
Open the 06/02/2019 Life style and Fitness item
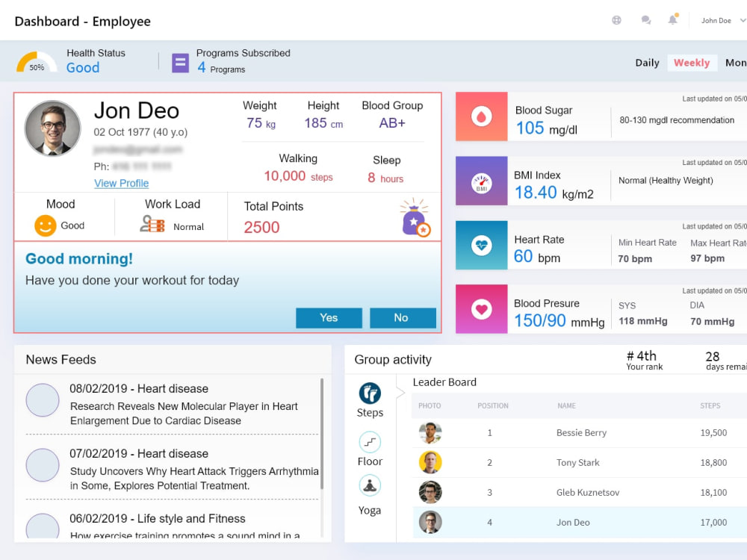[172, 526]
